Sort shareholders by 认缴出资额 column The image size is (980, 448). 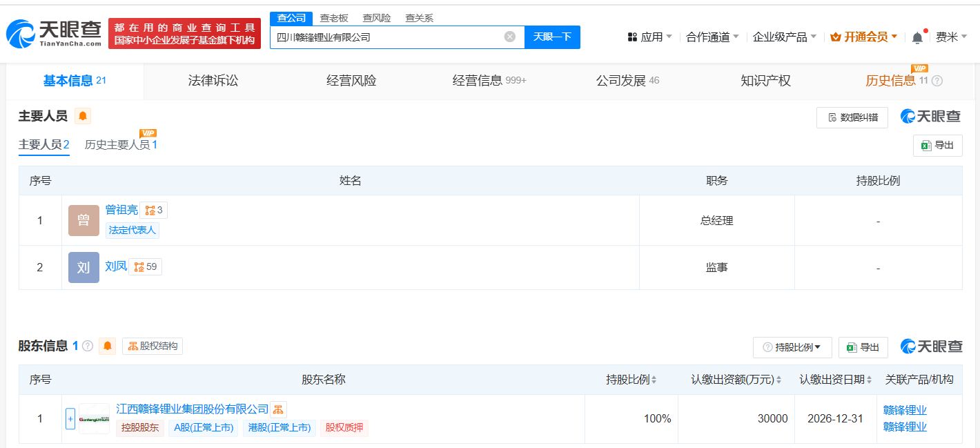pyautogui.click(x=778, y=380)
